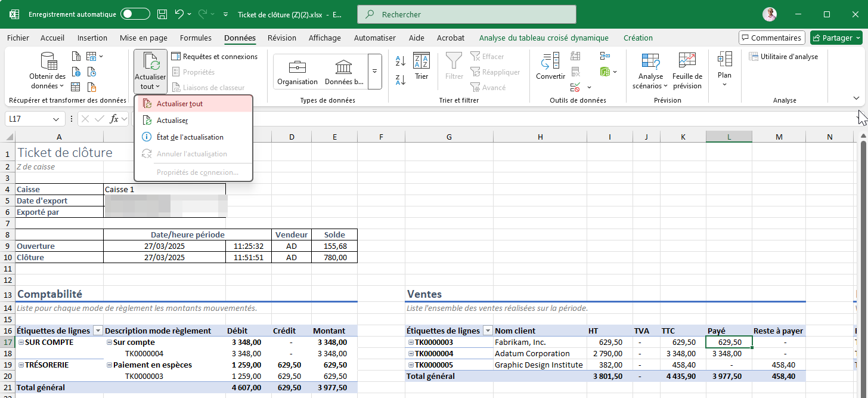Collapse the TK0000003 row in Ventes
868x398 pixels.
(411, 343)
